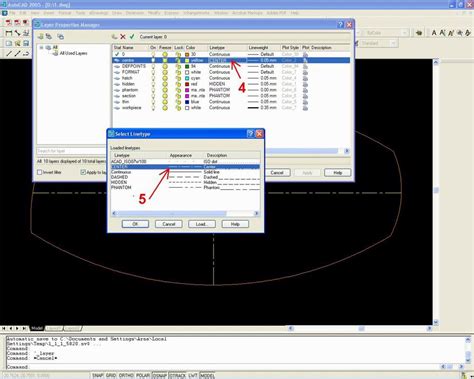Click the New Group Filter icon
474x379 pixels.
49,36
